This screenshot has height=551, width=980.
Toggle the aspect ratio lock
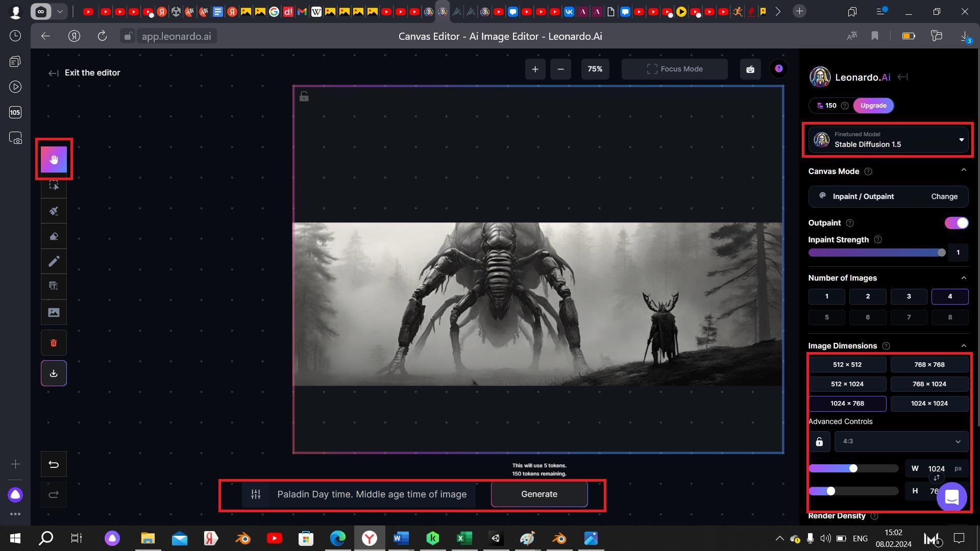[x=819, y=442]
